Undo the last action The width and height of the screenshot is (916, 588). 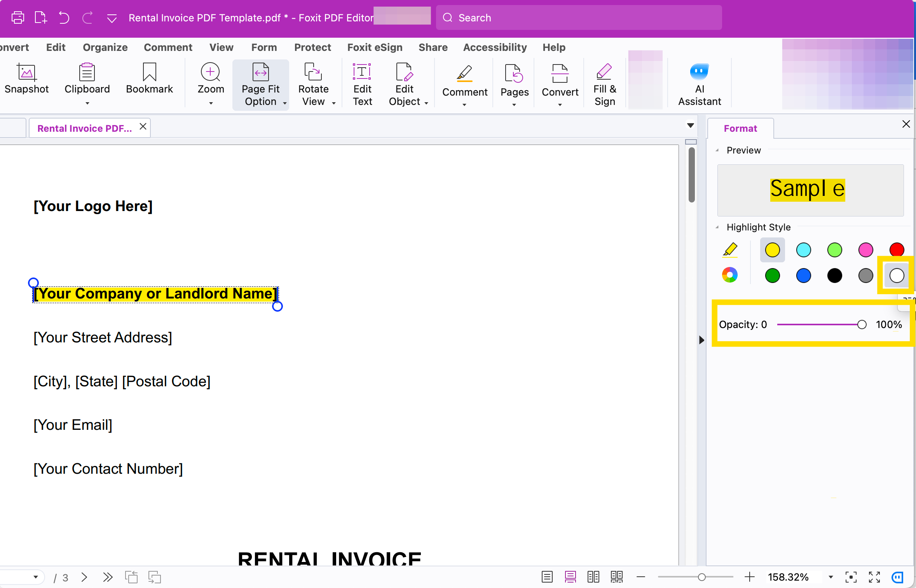(x=64, y=17)
